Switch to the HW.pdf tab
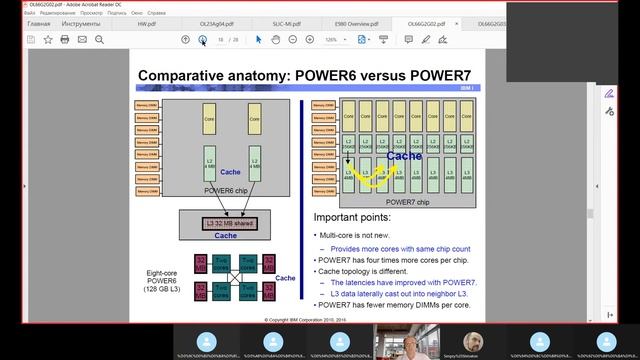640x360 pixels. coord(147,24)
